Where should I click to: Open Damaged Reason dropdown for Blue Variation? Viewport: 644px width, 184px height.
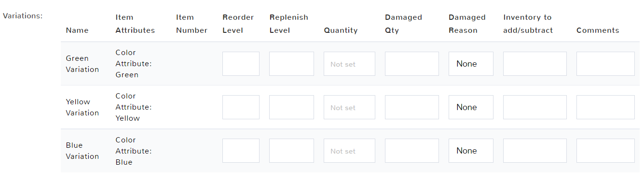click(x=471, y=151)
